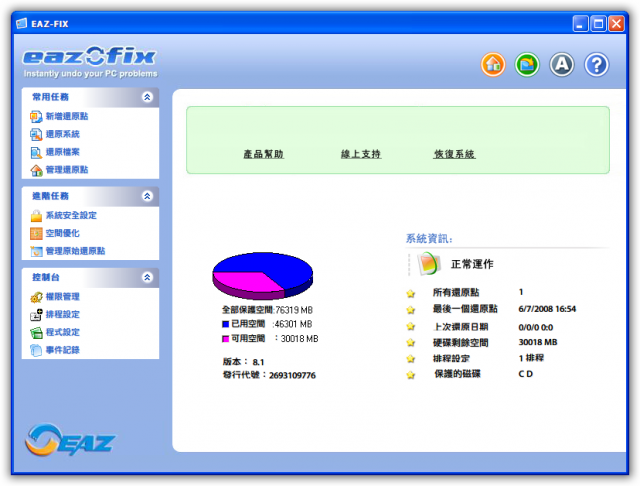Collapse the 進階任務 panel
The width and height of the screenshot is (640, 486).
147,196
